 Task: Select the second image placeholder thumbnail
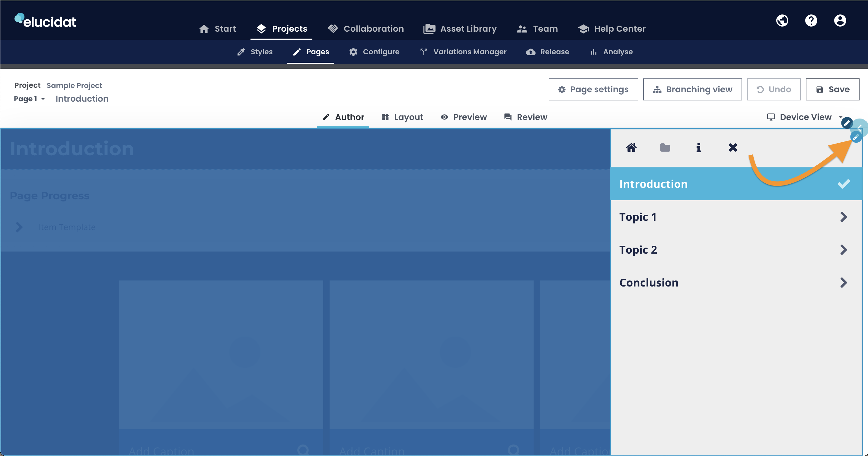[431, 355]
